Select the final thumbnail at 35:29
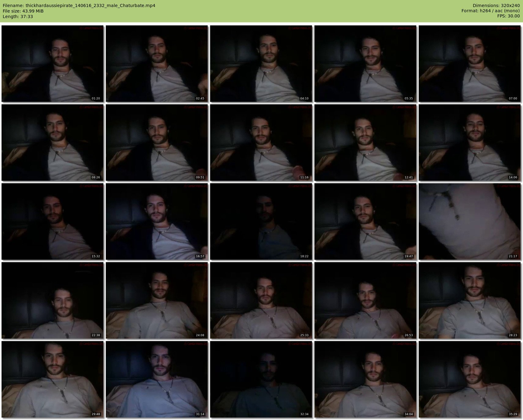This screenshot has height=420, width=523. pos(469,379)
